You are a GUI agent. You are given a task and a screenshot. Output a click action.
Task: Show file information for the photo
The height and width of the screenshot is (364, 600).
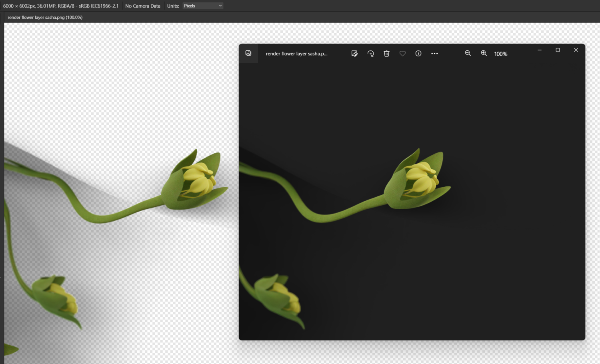418,53
